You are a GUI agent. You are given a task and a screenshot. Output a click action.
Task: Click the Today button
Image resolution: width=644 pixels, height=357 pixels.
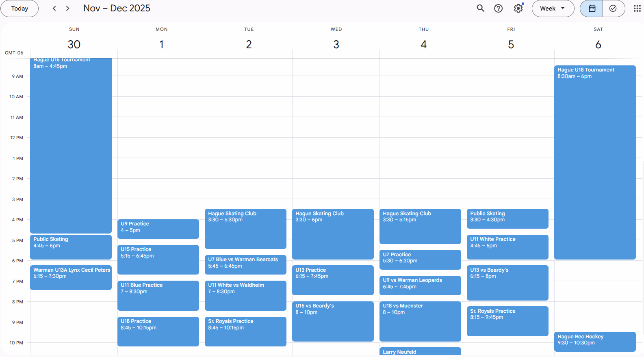20,9
